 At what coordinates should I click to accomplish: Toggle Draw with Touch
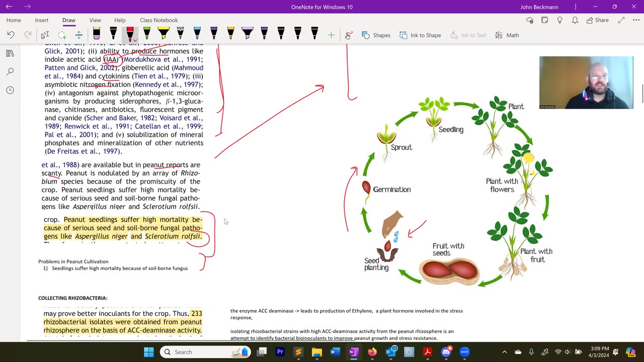coord(348,35)
